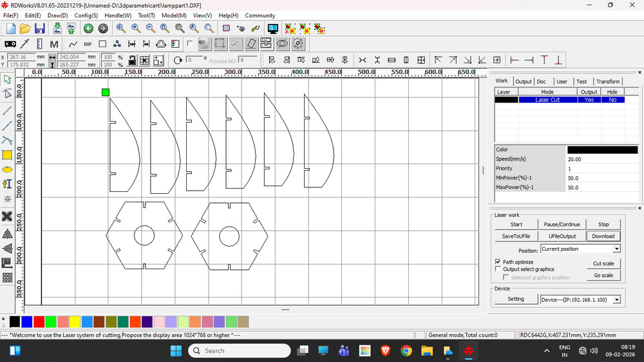This screenshot has height=362, width=644.
Task: Click the vertical mirror tool
Action: click(7, 248)
